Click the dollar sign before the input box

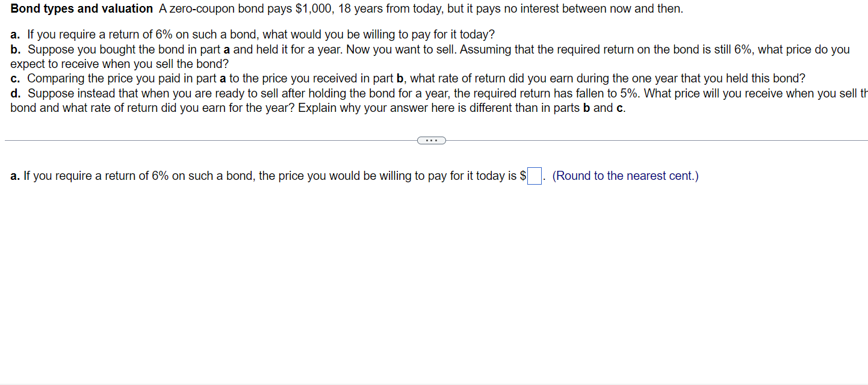[x=521, y=176]
